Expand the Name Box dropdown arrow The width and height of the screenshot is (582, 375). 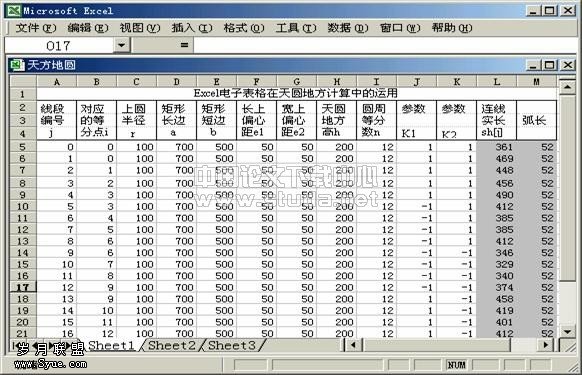point(121,45)
